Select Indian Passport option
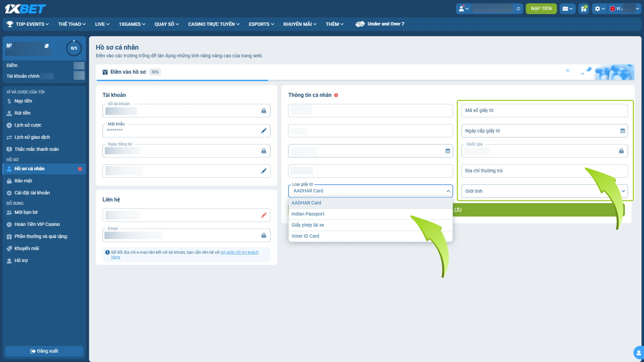The height and width of the screenshot is (362, 644). (x=370, y=214)
